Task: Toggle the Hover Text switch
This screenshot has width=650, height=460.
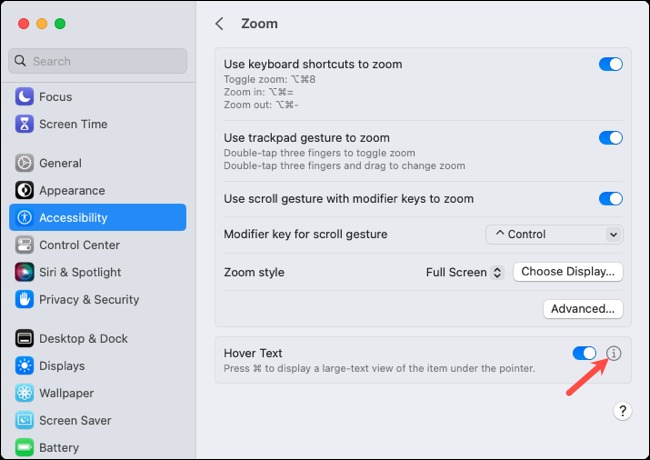Action: [x=585, y=353]
